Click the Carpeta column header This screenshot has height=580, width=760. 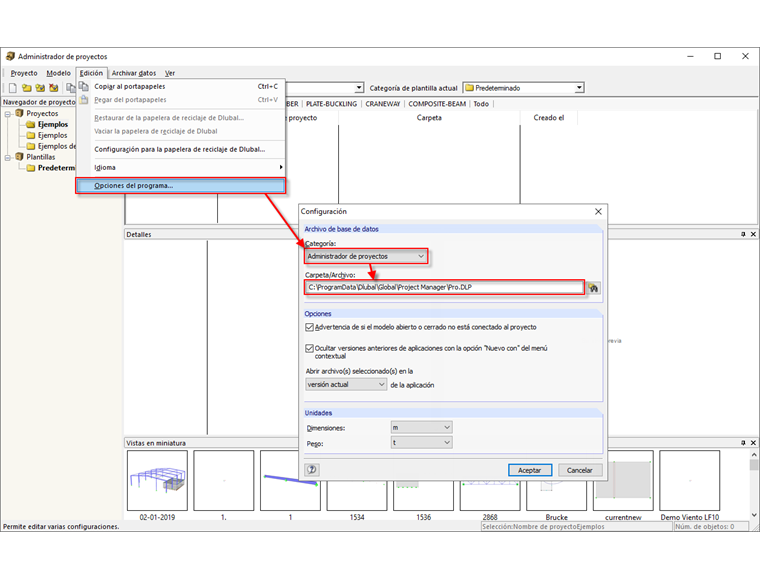(429, 118)
